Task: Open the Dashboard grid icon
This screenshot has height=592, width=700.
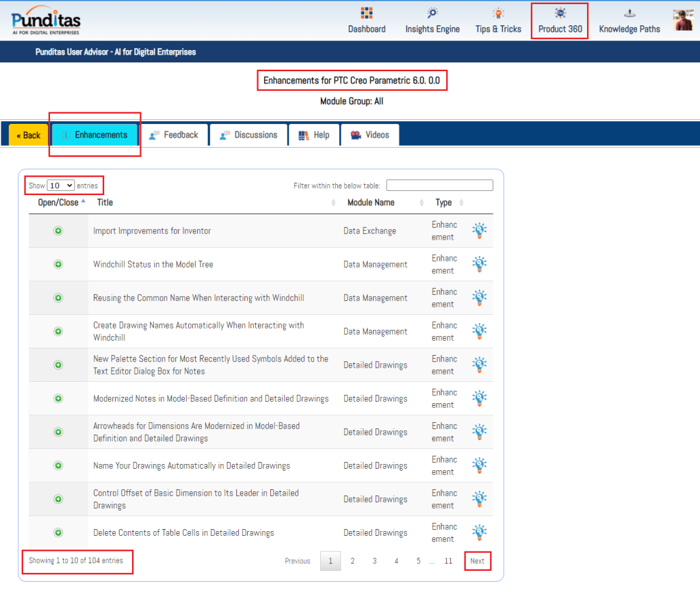Action: [367, 13]
